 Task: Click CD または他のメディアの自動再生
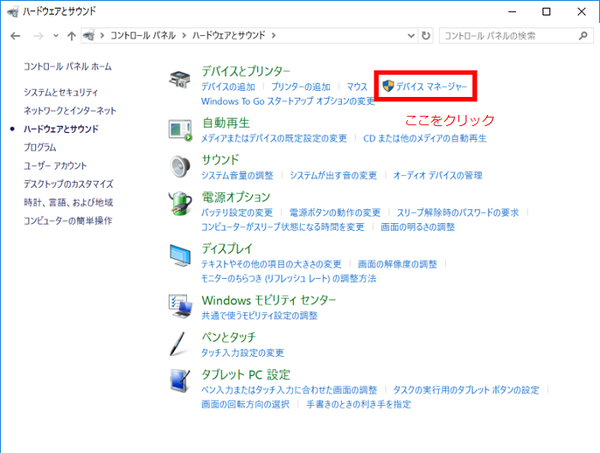point(425,139)
